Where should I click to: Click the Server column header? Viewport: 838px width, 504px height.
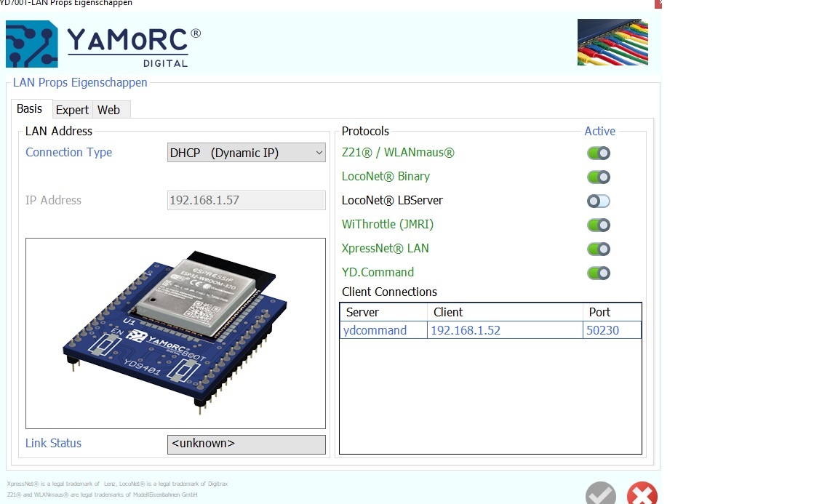[383, 312]
